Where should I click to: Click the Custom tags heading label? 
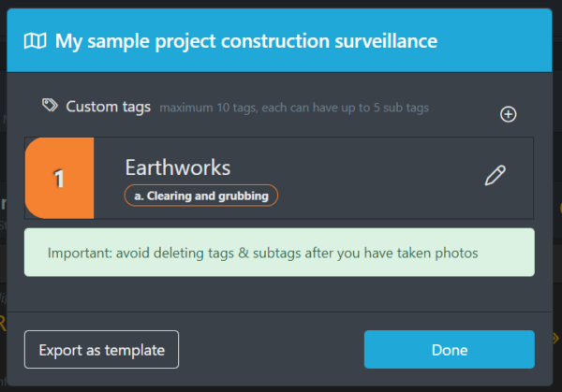coord(109,107)
